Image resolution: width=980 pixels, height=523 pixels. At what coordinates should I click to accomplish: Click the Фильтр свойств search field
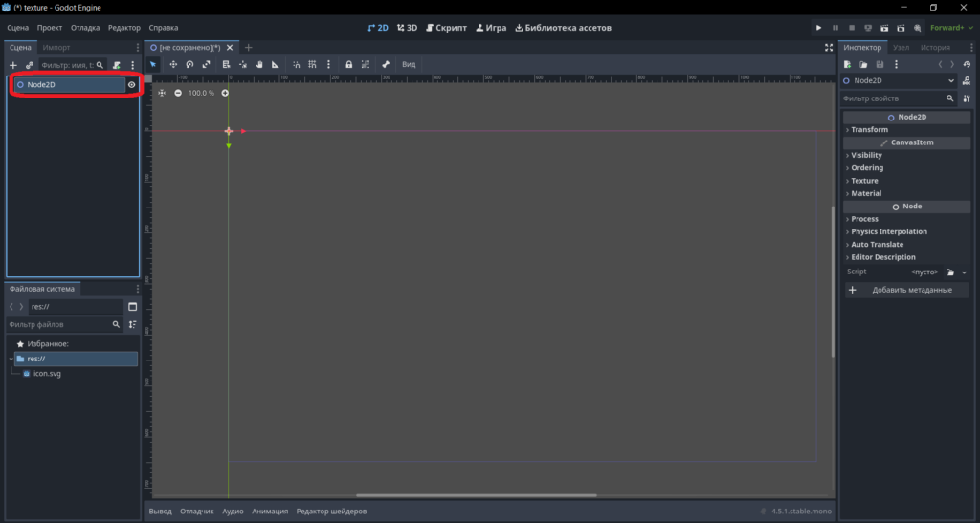pyautogui.click(x=898, y=98)
